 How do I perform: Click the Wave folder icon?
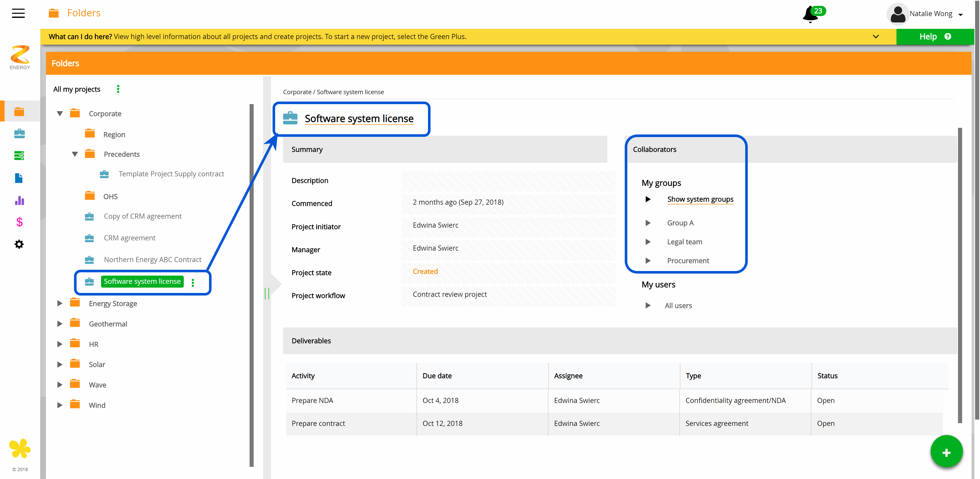coord(75,384)
